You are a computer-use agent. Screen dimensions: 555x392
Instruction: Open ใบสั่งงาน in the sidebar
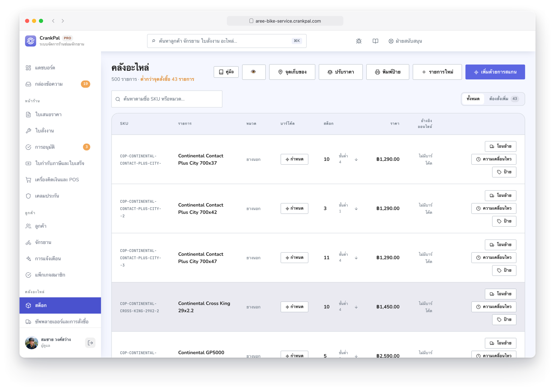(60, 131)
